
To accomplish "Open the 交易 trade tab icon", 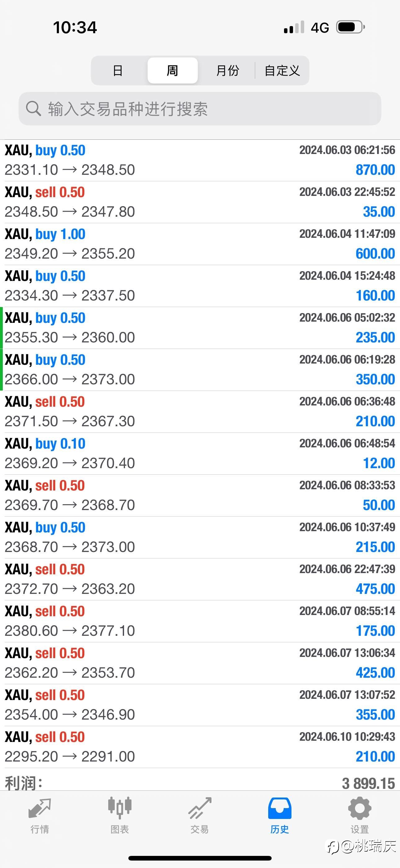I will [x=200, y=808].
